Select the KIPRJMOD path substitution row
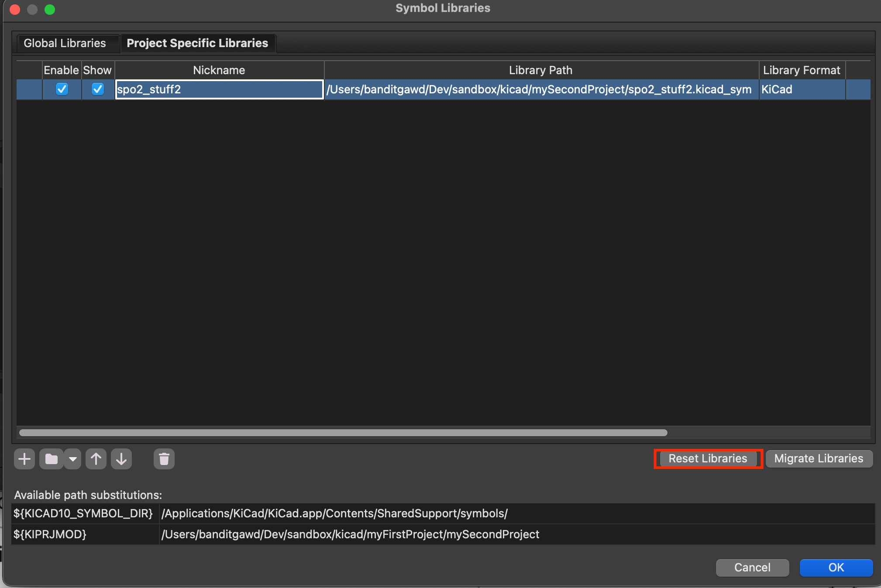Screen dimensions: 881x588 point(443,534)
